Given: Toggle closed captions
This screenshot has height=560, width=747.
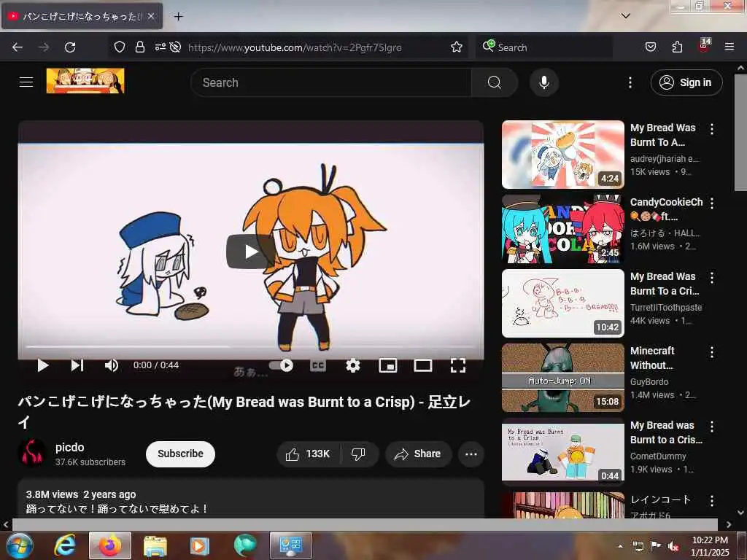Looking at the screenshot, I should pos(318,365).
